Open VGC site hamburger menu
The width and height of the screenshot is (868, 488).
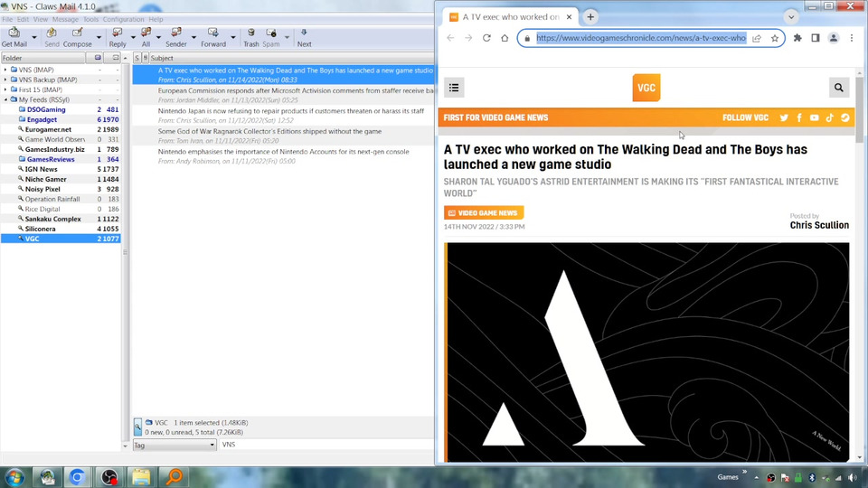click(x=454, y=88)
